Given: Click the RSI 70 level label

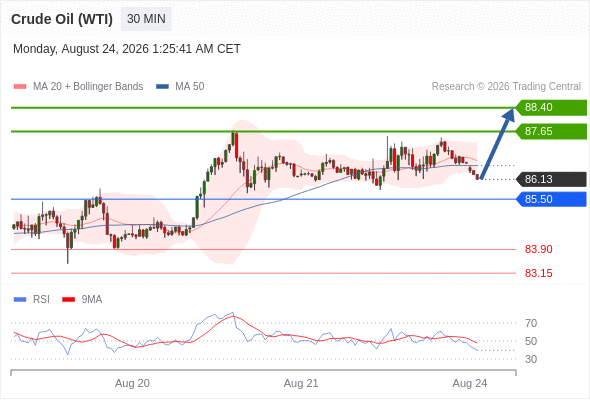Looking at the screenshot, I should pyautogui.click(x=531, y=323).
